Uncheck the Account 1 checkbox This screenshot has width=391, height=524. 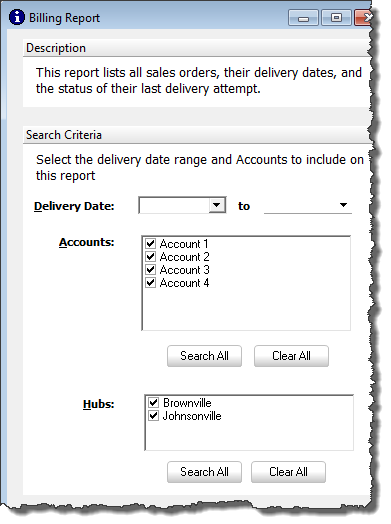point(150,243)
